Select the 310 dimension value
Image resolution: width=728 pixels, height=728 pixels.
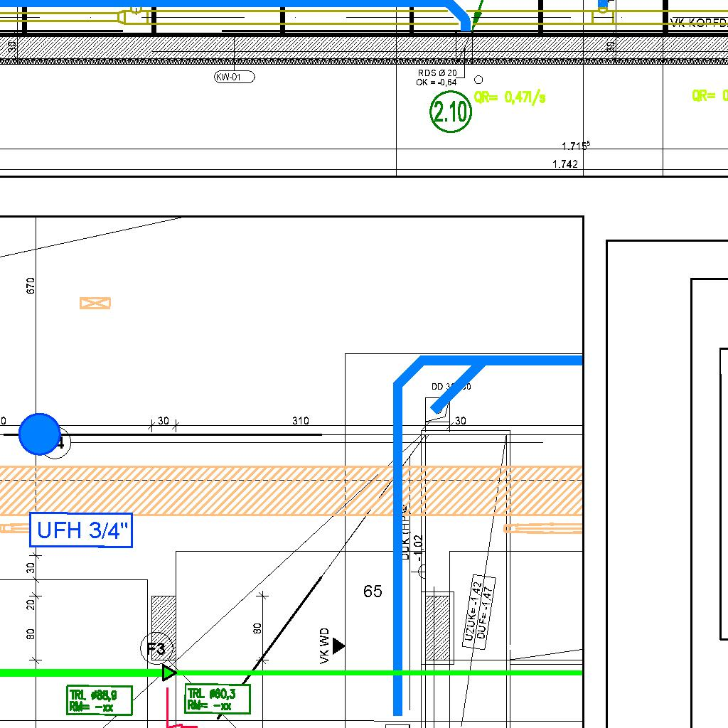(x=301, y=421)
